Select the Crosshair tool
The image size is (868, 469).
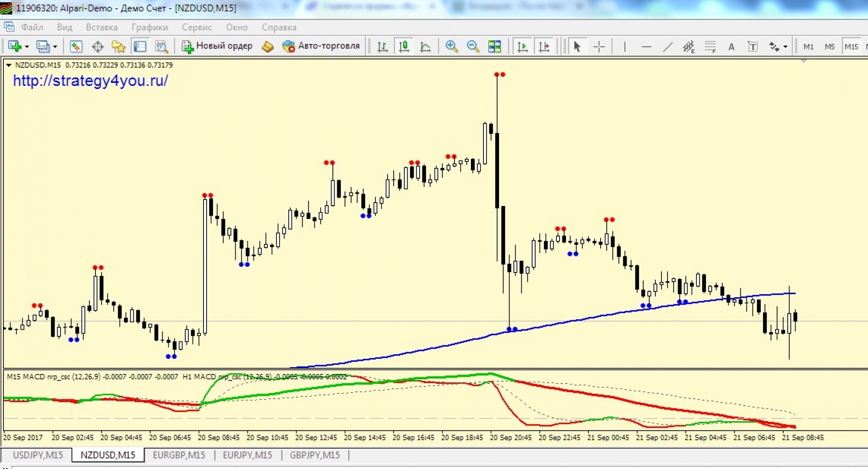pyautogui.click(x=599, y=46)
